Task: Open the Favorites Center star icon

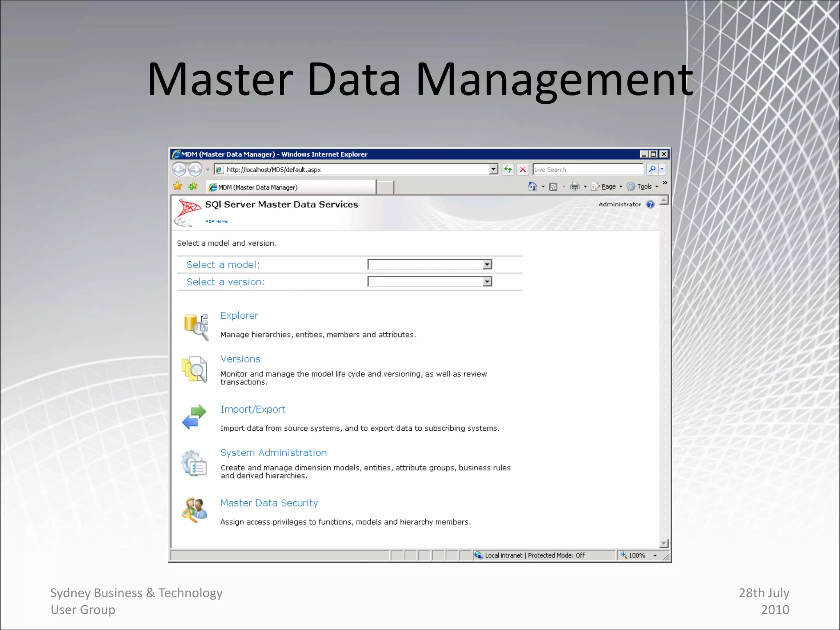Action: pyautogui.click(x=178, y=186)
